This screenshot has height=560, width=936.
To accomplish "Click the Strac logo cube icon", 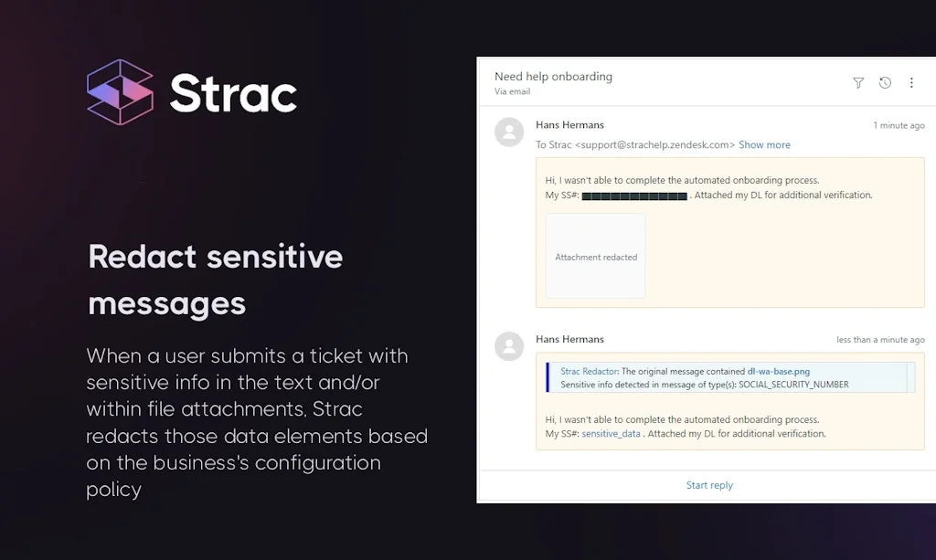I will tap(122, 91).
